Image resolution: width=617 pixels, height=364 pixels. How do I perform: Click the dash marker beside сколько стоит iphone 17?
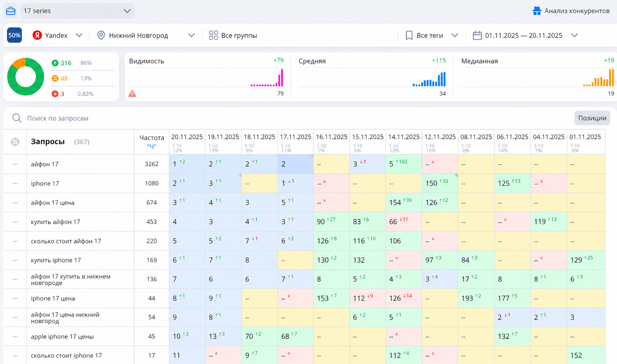click(15, 356)
